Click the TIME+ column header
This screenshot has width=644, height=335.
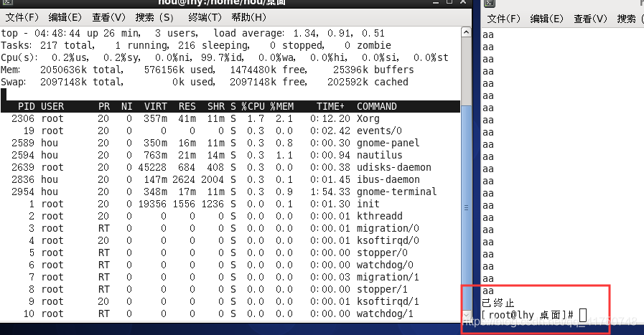pos(330,106)
